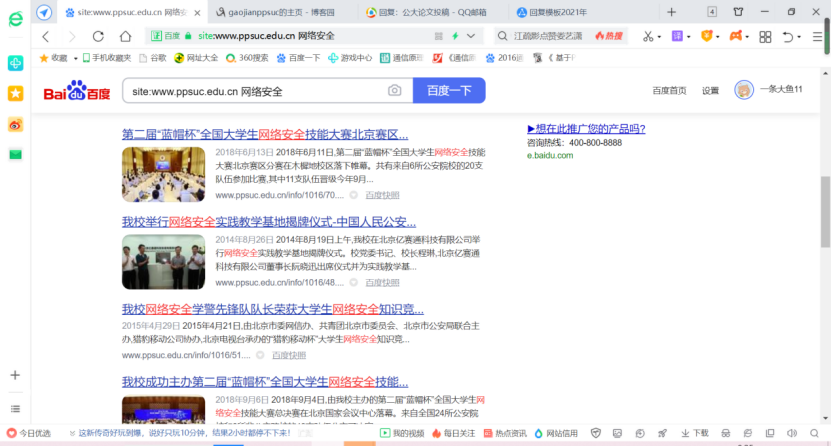Open the purple translate extension

point(677,36)
